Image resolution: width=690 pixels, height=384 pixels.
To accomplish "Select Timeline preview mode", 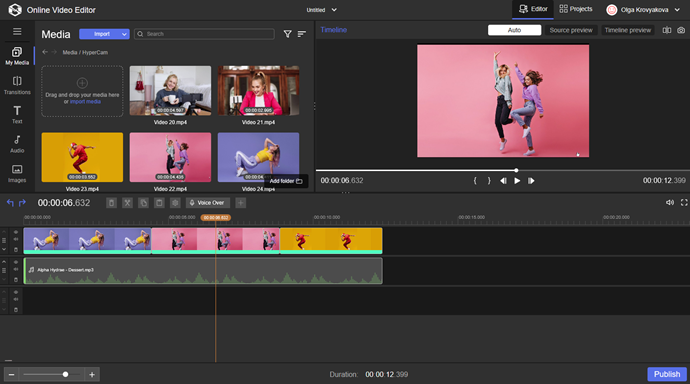I will [x=628, y=30].
